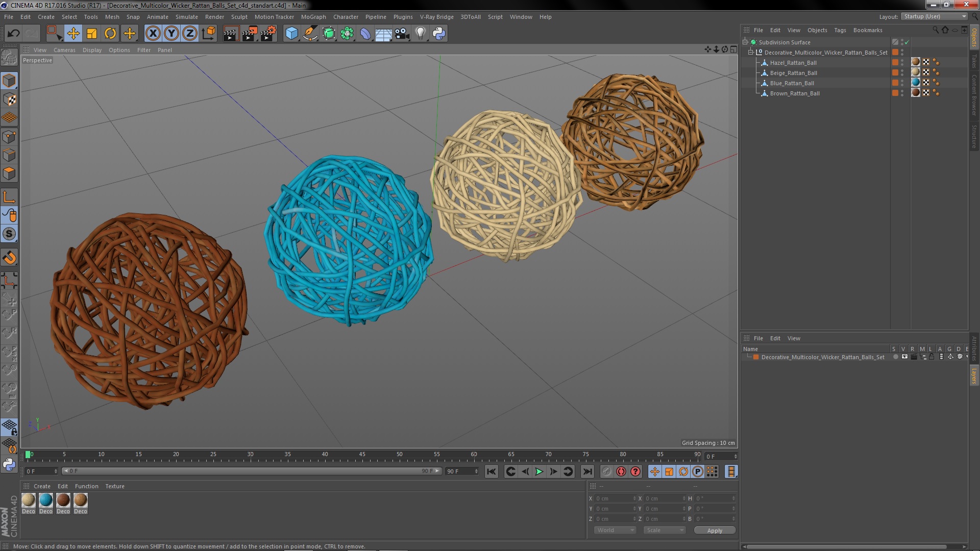Enable Polygons mode
The image size is (980, 551).
[9, 173]
